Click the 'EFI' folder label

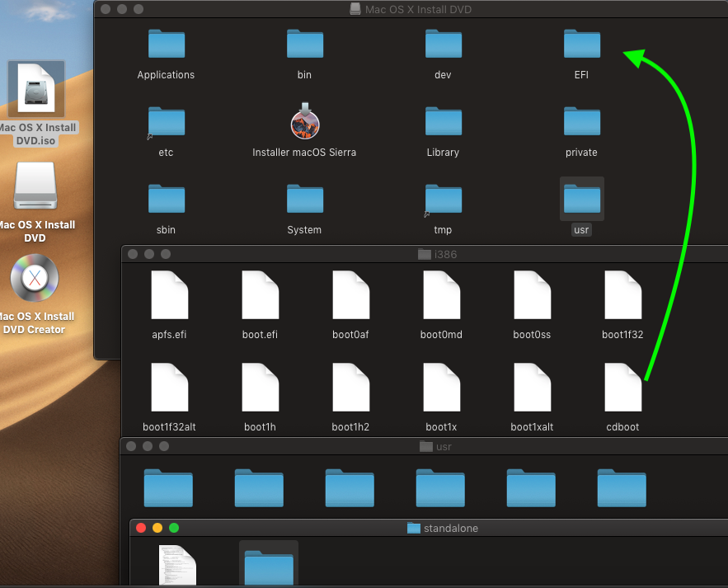point(581,75)
